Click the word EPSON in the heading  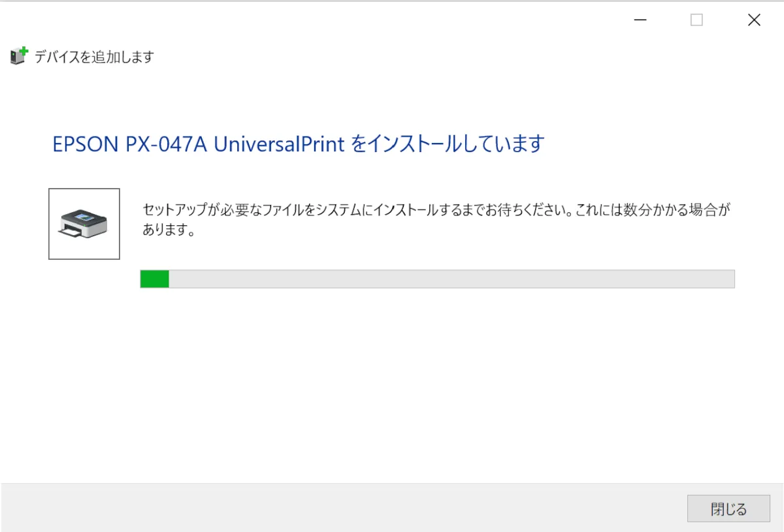(x=84, y=144)
